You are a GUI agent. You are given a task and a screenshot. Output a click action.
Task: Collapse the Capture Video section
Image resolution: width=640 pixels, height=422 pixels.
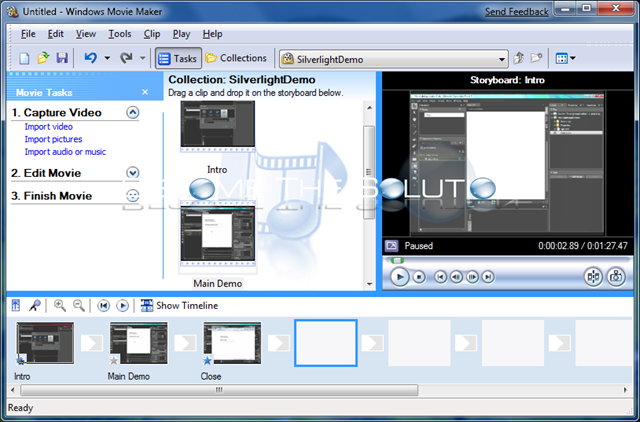pos(133,112)
